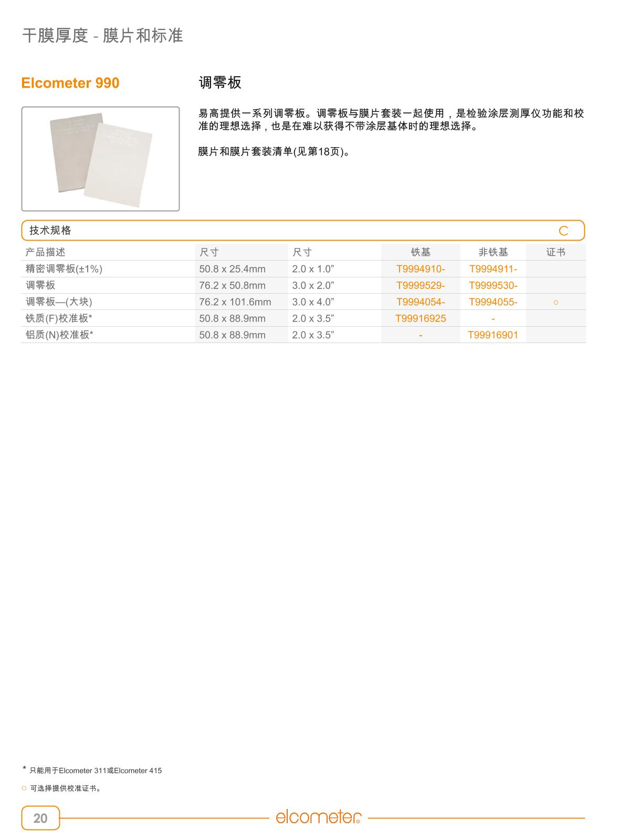Click the certificate circle in 调零板—(大块) row
Screen dimensions: 630x840
(x=555, y=302)
